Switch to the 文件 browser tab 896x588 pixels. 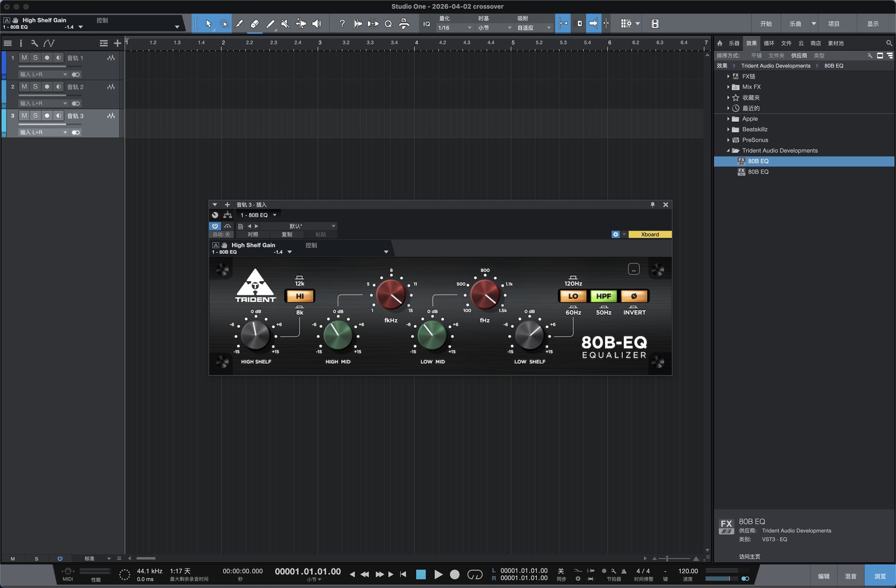(x=786, y=43)
